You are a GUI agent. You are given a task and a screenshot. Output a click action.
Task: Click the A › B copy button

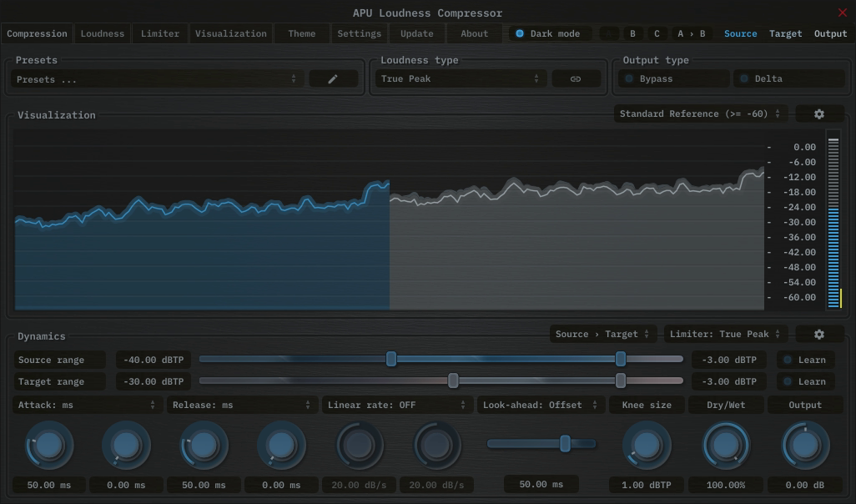pyautogui.click(x=691, y=33)
